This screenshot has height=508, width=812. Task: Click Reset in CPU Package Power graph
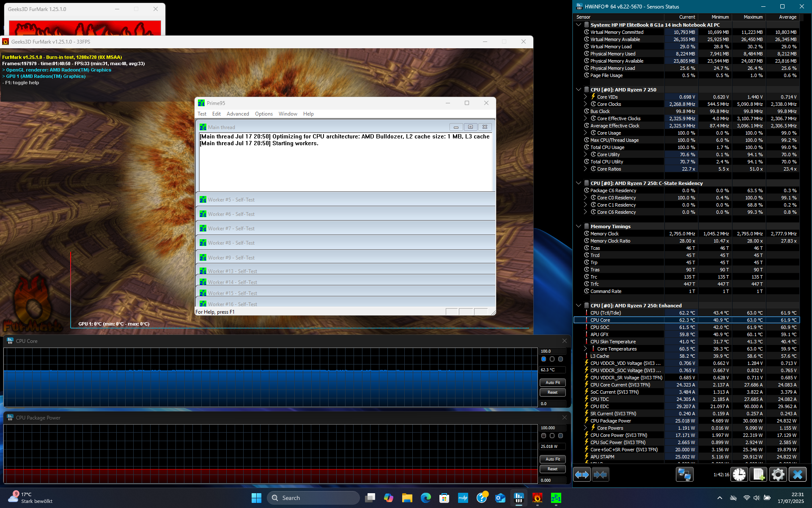[x=552, y=469]
